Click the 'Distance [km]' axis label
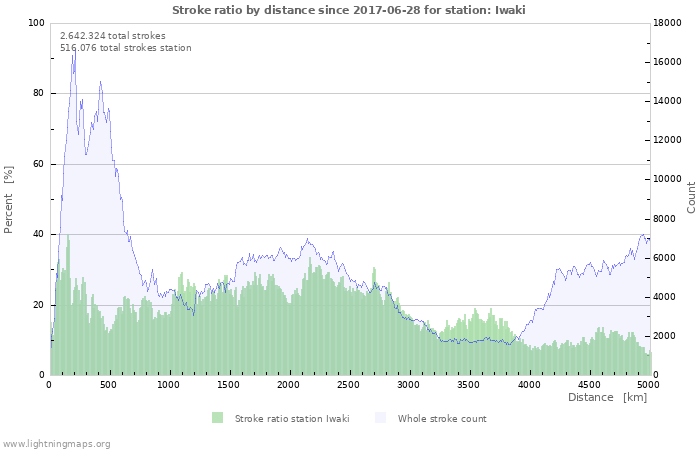700x450 pixels. [607, 397]
